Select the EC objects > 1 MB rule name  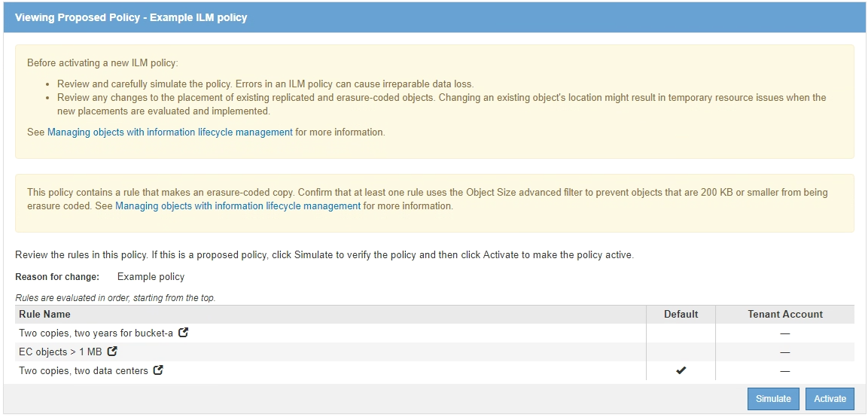coord(60,352)
